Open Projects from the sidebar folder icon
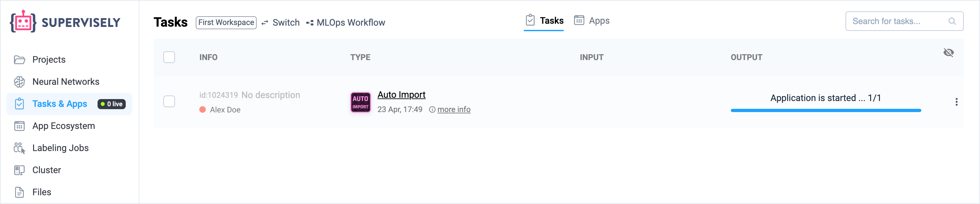Screen dimensions: 980x204 click(19, 60)
